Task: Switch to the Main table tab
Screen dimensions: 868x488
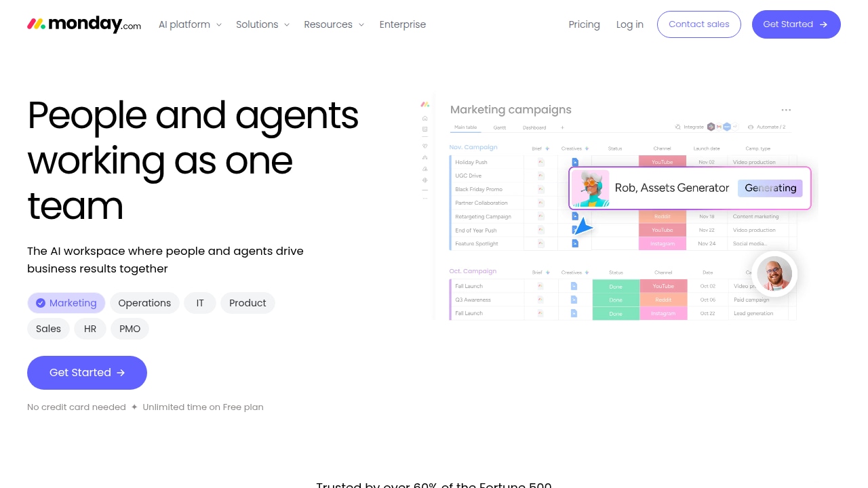Action: point(466,127)
